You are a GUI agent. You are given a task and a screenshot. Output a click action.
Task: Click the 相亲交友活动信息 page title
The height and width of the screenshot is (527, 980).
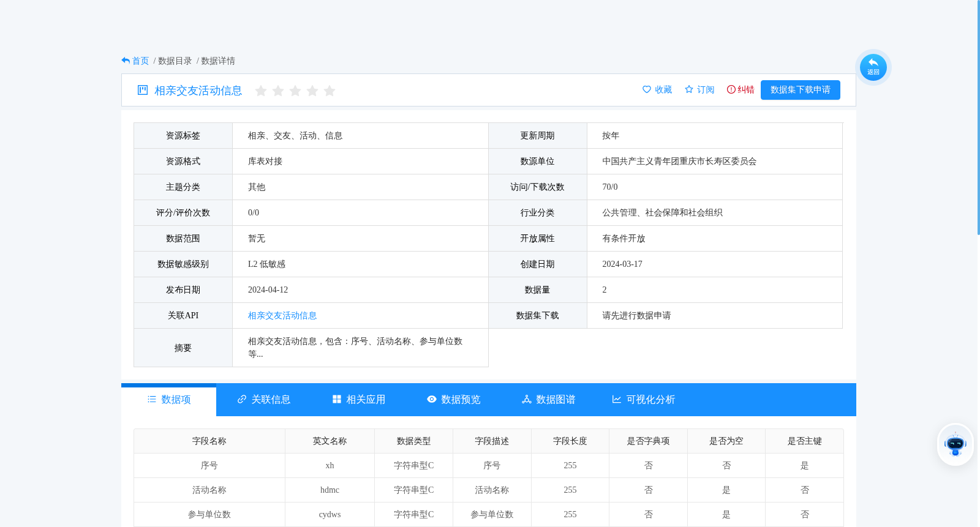(x=198, y=91)
